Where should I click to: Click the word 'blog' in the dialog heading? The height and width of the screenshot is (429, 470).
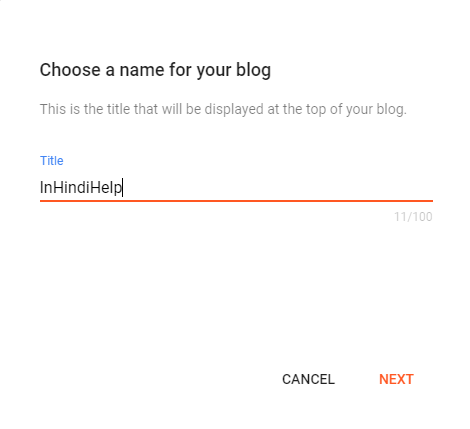253,70
